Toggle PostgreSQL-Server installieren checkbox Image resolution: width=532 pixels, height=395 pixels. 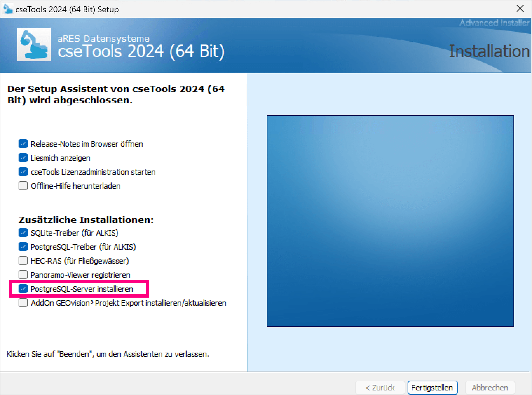[23, 289]
